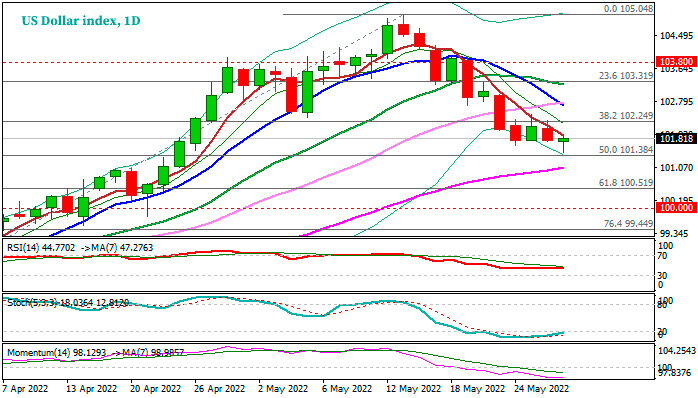The image size is (698, 398).
Task: Click the 26 Apr 2022 date label
Action: (220, 389)
